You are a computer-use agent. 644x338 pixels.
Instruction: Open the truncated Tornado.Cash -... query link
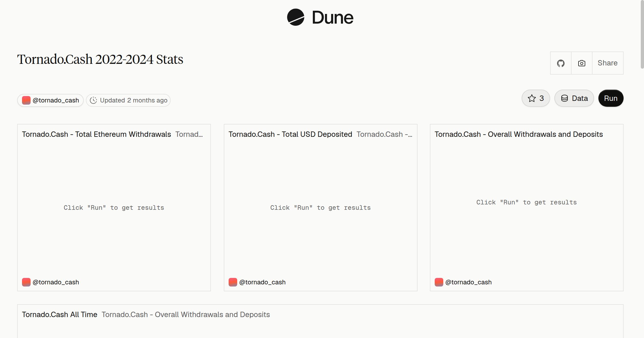384,134
